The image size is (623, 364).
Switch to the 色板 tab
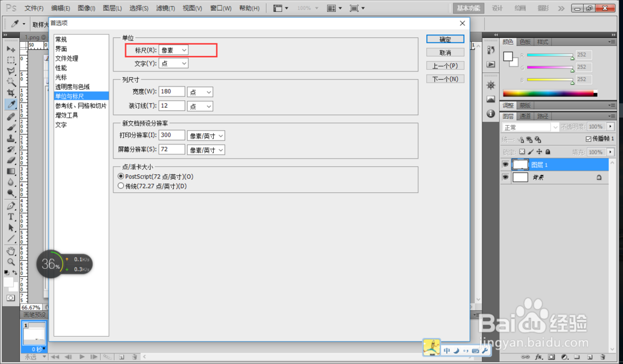(525, 42)
